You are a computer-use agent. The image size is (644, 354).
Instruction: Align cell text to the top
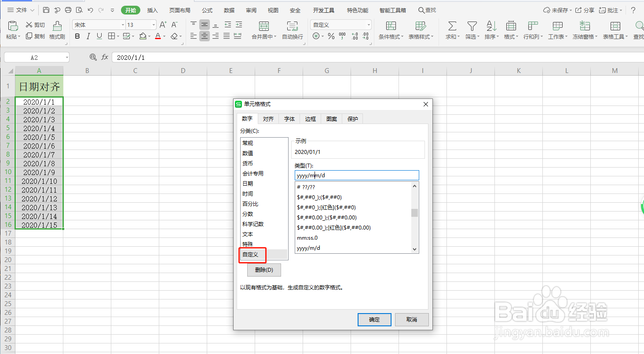194,25
